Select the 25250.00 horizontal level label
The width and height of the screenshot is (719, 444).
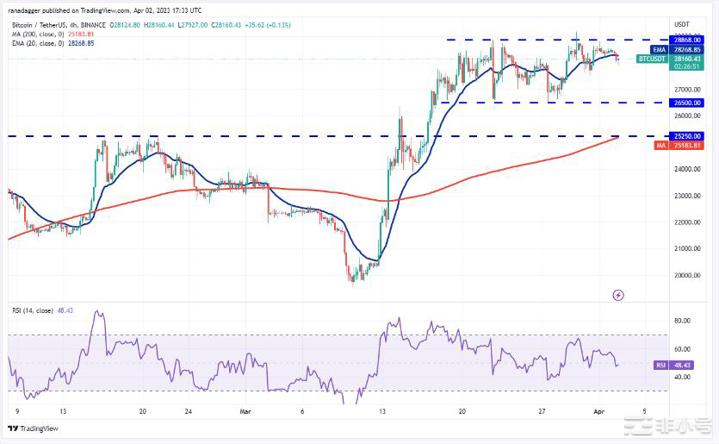(665, 135)
